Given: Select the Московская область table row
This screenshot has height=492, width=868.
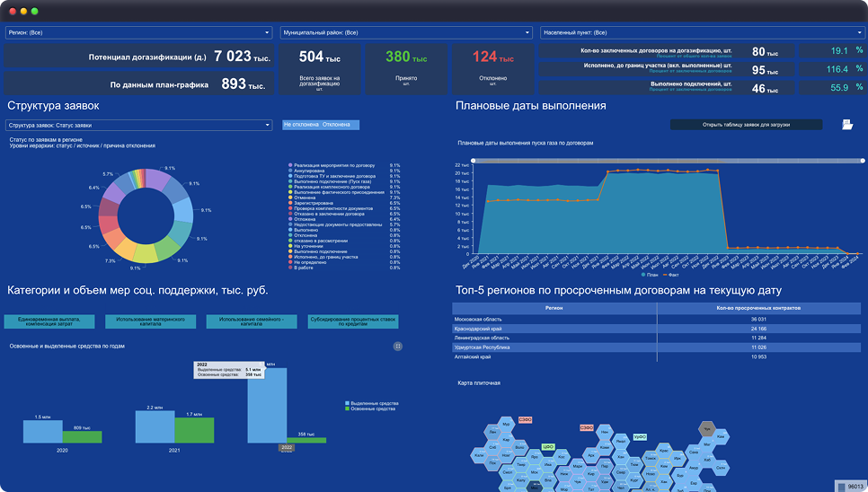Looking at the screenshot, I should click(x=657, y=319).
